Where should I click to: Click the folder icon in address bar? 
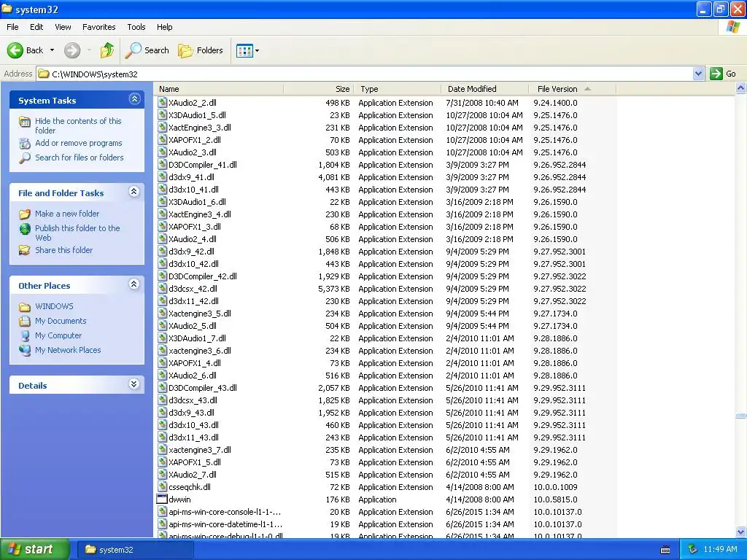coord(44,74)
